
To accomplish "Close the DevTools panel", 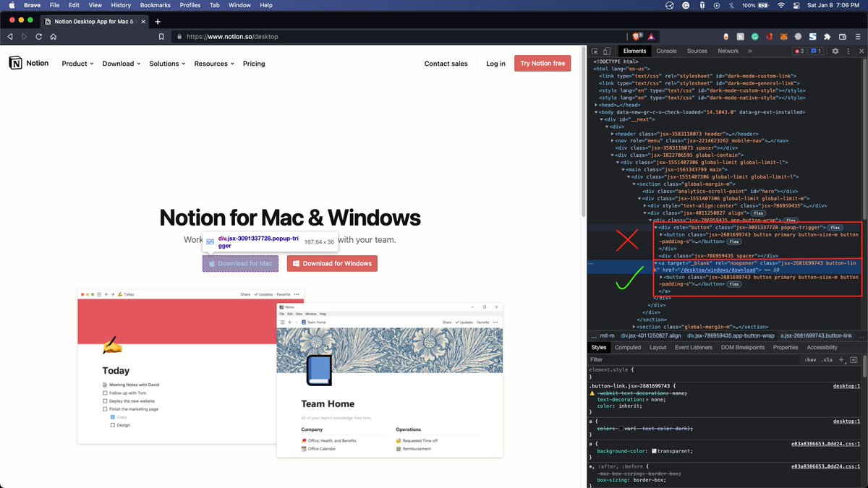I will 861,51.
